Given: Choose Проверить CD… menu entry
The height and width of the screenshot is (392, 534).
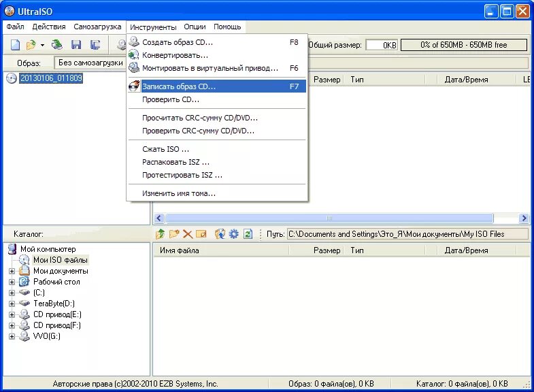Looking at the screenshot, I should click(217, 99).
